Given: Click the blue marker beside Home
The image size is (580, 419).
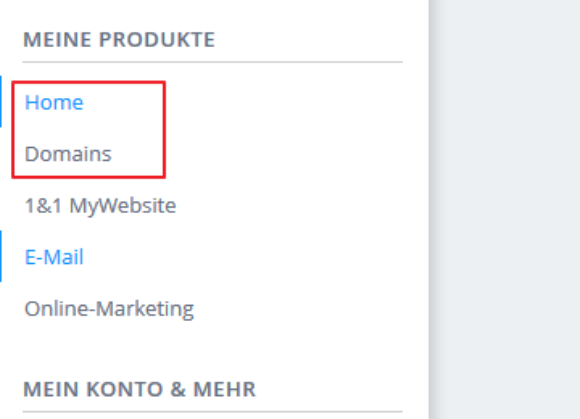Looking at the screenshot, I should coord(1,101).
